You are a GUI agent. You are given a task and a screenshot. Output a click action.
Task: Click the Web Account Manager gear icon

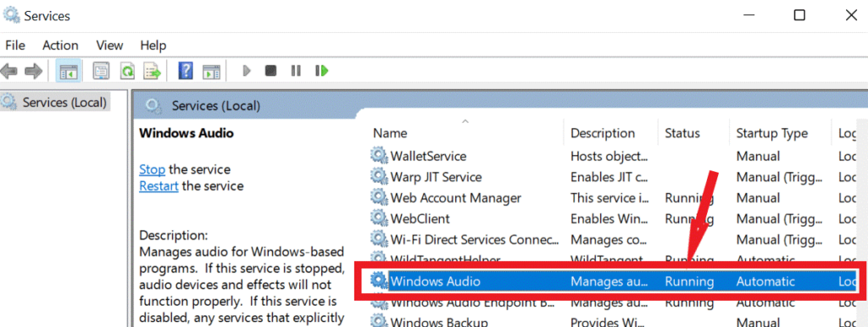pos(379,197)
